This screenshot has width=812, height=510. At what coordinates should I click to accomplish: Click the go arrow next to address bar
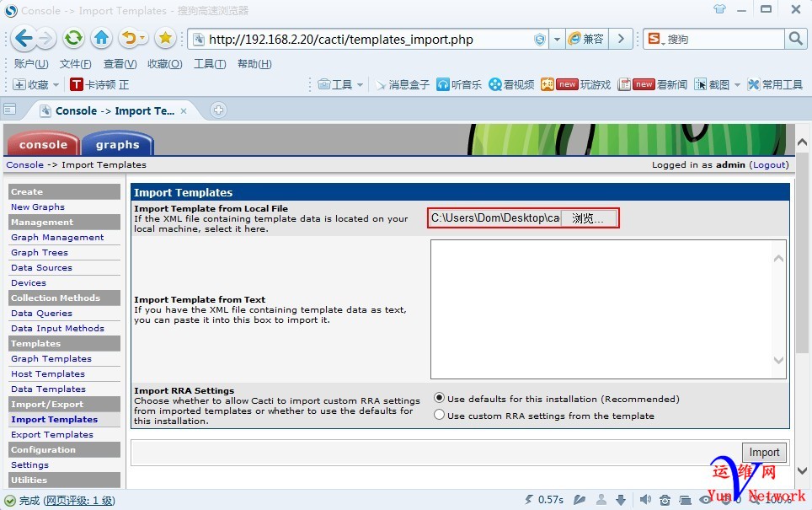(621, 40)
